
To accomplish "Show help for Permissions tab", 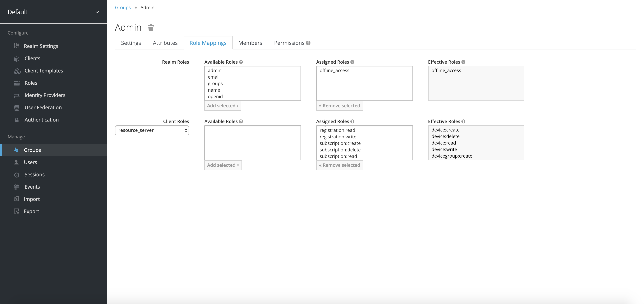I will pos(308,43).
